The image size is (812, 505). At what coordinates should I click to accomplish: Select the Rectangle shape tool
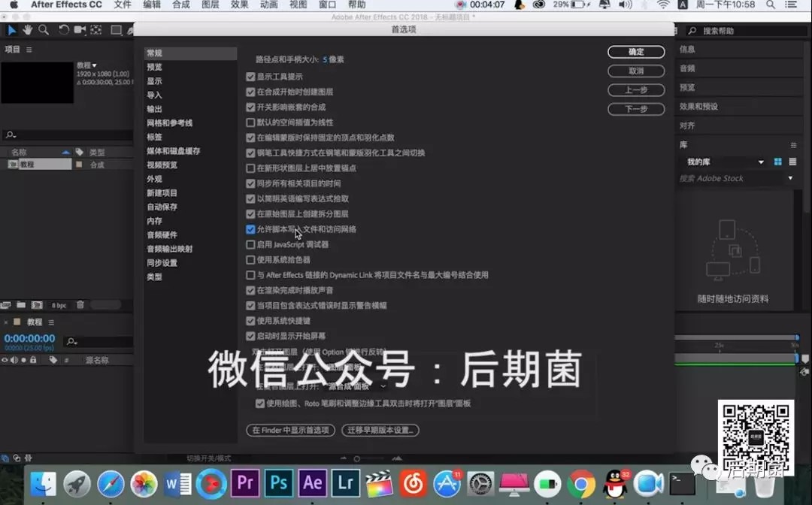[116, 30]
